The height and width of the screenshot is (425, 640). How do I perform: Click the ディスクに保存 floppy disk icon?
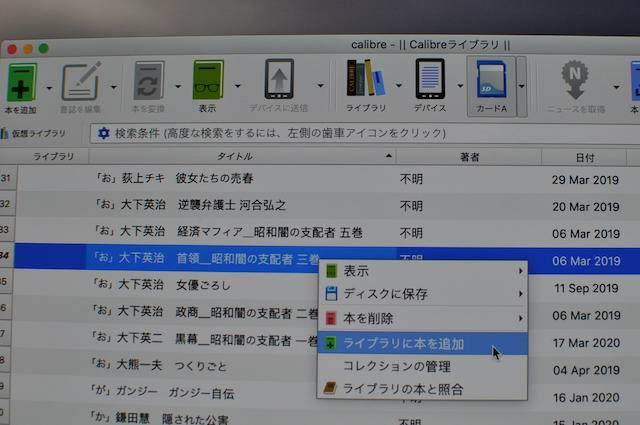[x=331, y=294]
